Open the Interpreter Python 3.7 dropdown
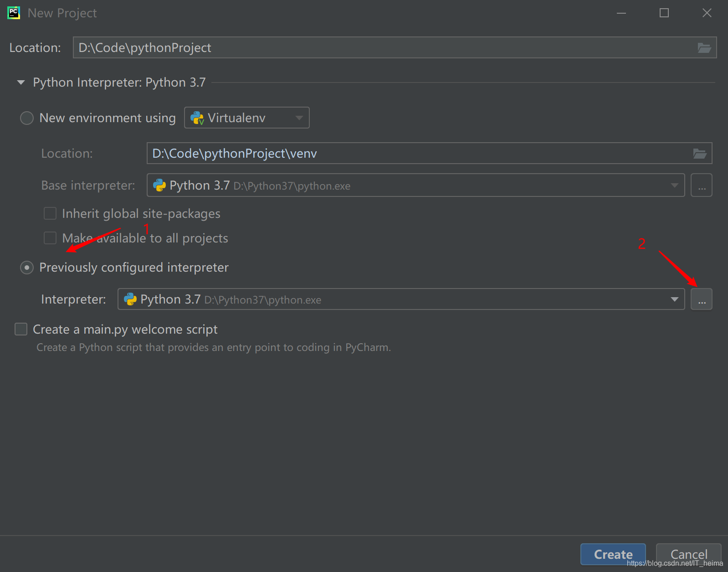The height and width of the screenshot is (572, 728). (x=401, y=299)
